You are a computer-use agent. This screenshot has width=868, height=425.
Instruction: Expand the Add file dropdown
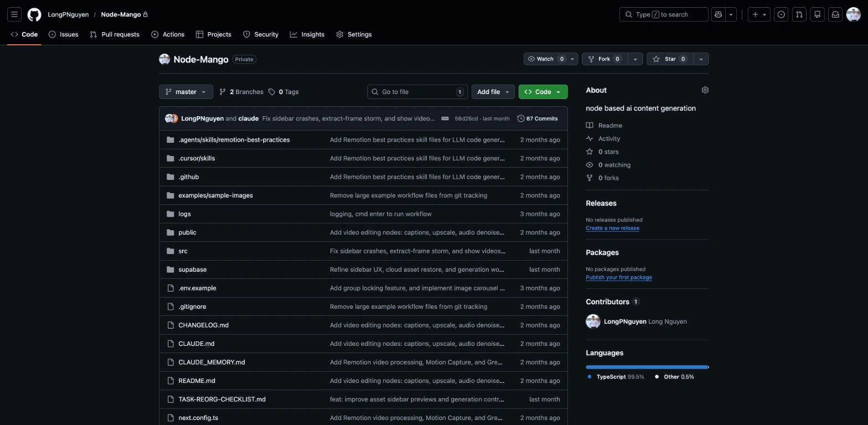point(493,92)
